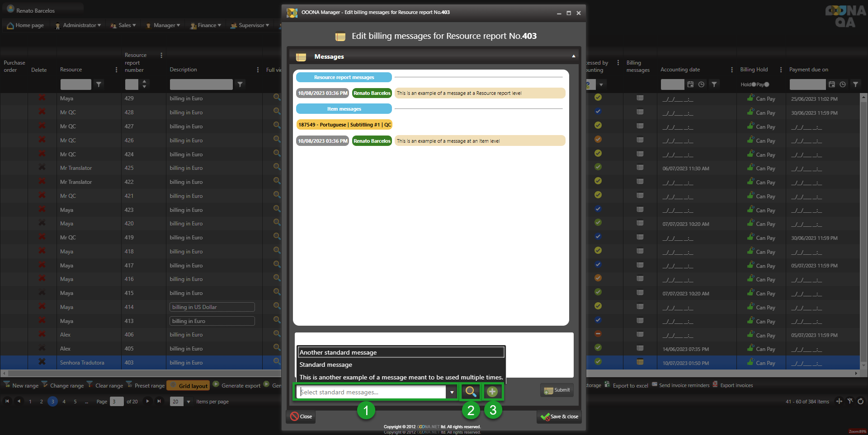Toggle the Can Pay thumbs-up for first row
The height and width of the screenshot is (435, 868).
[x=750, y=98]
